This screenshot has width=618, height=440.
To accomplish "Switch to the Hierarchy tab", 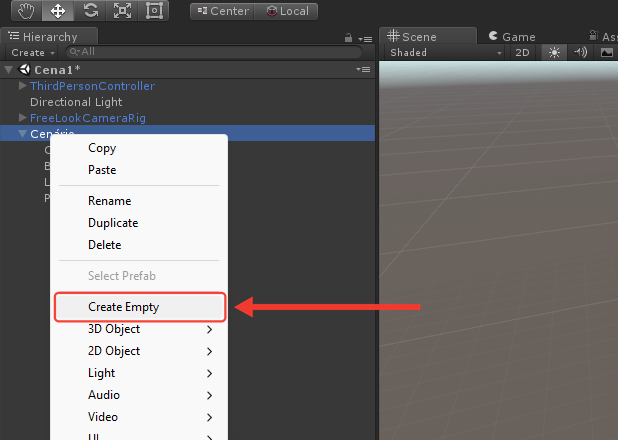I will click(x=49, y=36).
